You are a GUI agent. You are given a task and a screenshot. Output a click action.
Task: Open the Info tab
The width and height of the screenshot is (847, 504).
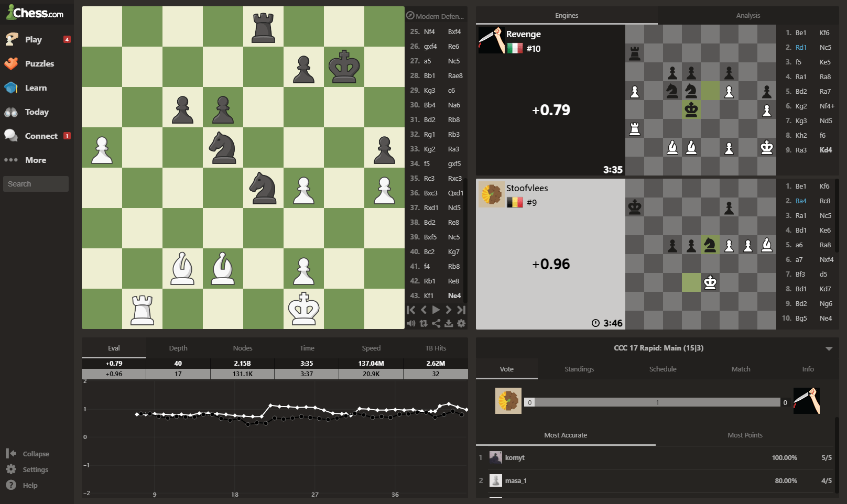[x=808, y=369]
